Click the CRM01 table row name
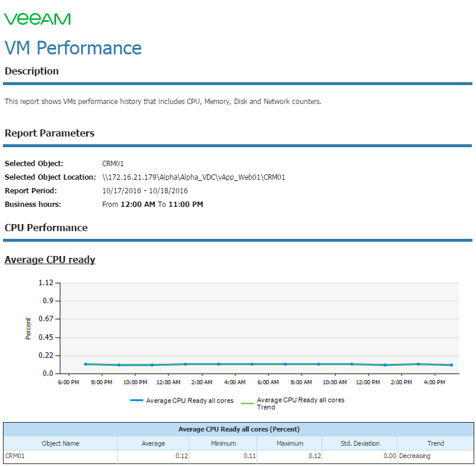Image resolution: width=476 pixels, height=467 pixels. coord(15,456)
